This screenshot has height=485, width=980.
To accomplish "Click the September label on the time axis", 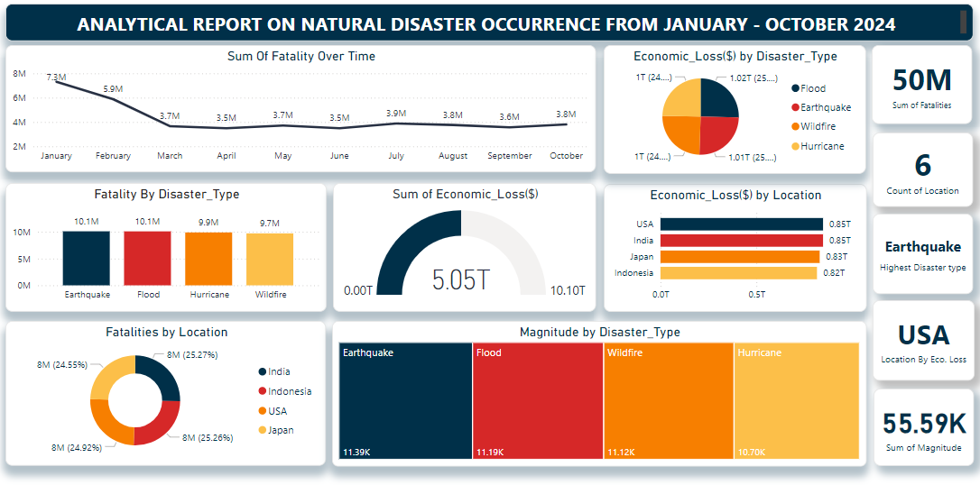I will 509,155.
